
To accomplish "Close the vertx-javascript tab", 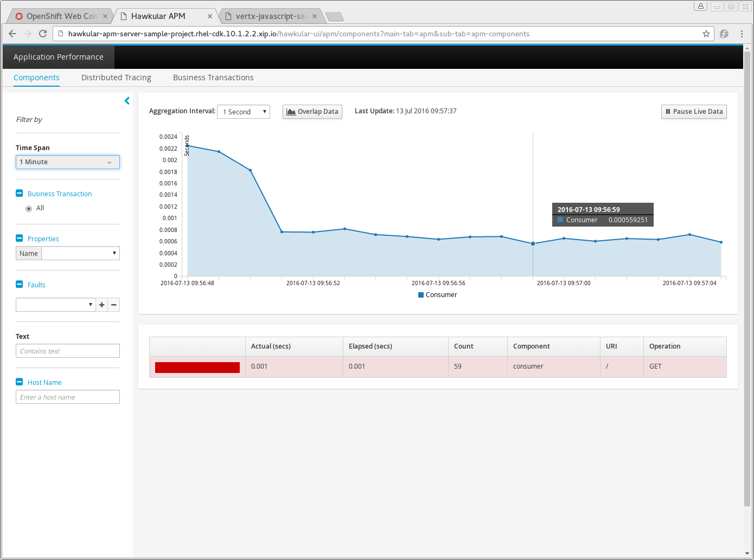I will pyautogui.click(x=315, y=16).
